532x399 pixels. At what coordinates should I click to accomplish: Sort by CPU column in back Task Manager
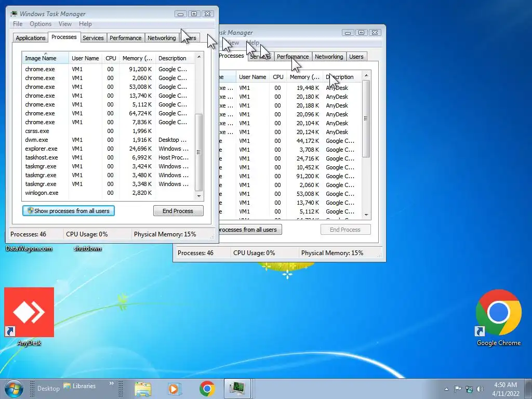278,77
